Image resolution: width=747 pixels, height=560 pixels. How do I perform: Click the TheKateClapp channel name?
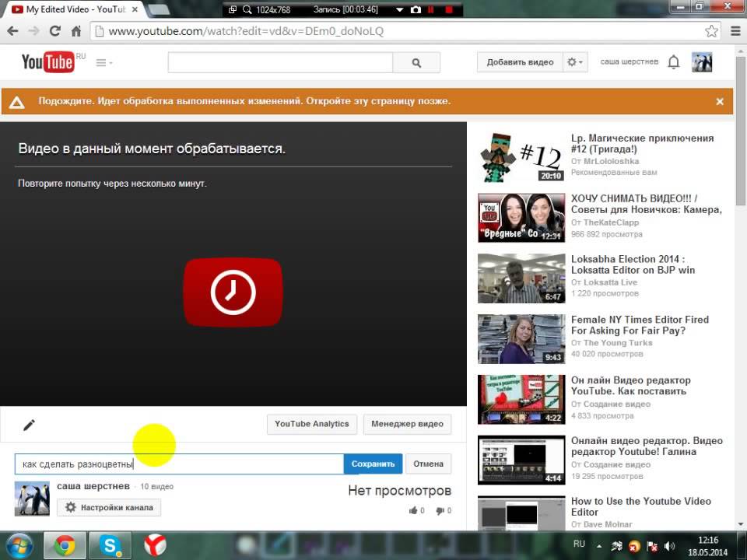612,222
